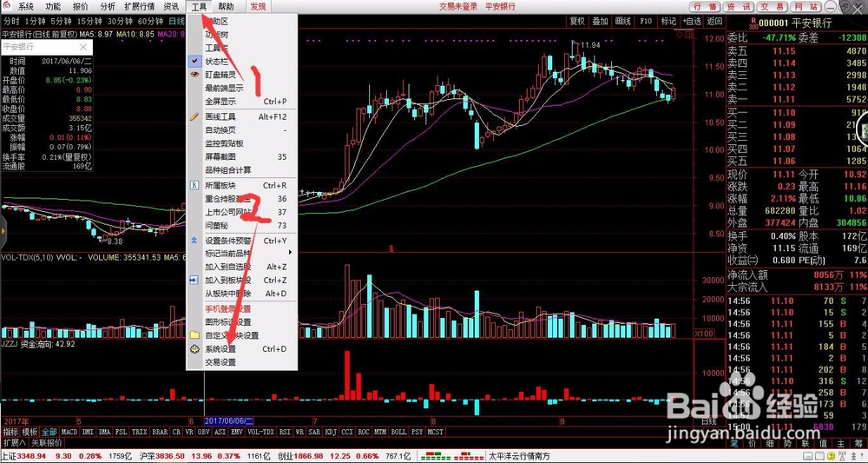The height and width of the screenshot is (463, 868).
Task: Click the left sidebar expand arrow handle
Action: [3, 230]
